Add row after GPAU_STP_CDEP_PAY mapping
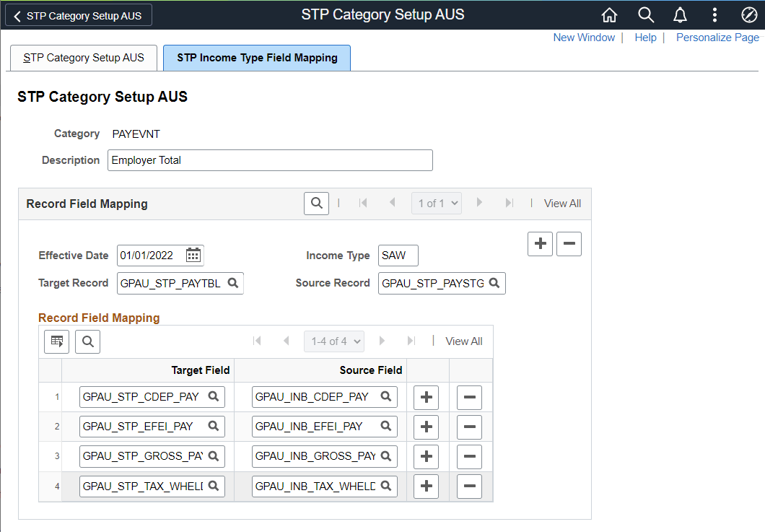765x532 pixels. coord(426,397)
